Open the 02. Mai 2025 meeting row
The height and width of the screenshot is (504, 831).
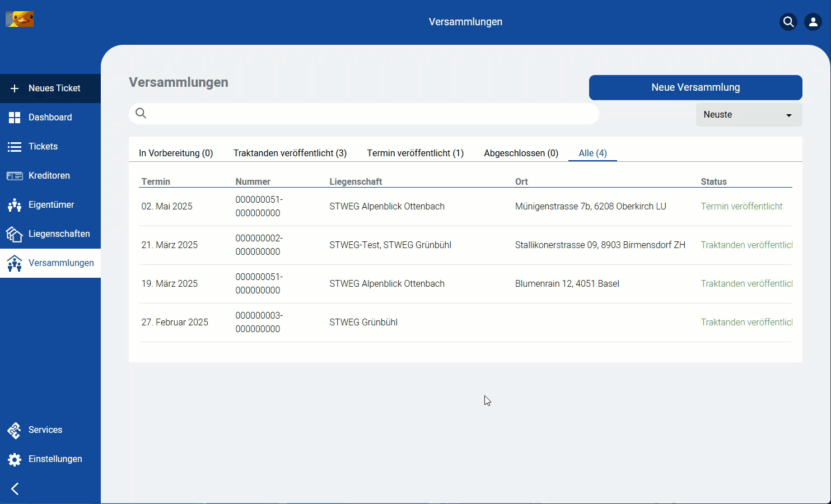[465, 207]
